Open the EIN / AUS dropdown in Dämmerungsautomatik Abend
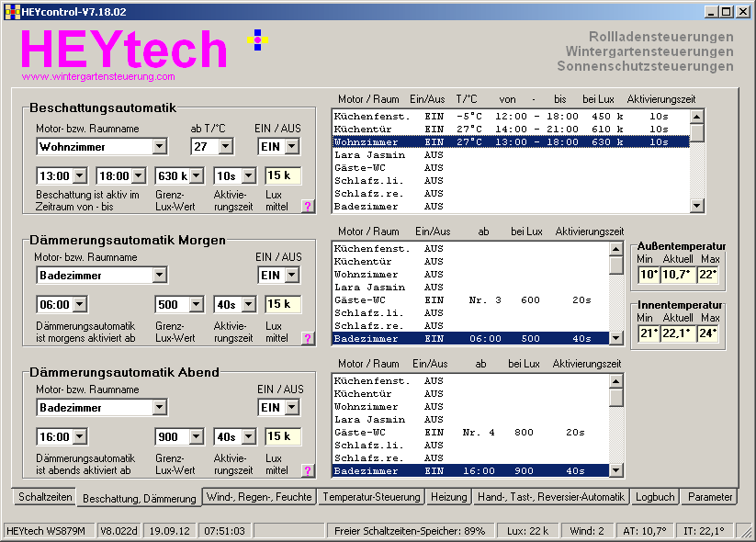756x542 pixels. click(x=292, y=408)
